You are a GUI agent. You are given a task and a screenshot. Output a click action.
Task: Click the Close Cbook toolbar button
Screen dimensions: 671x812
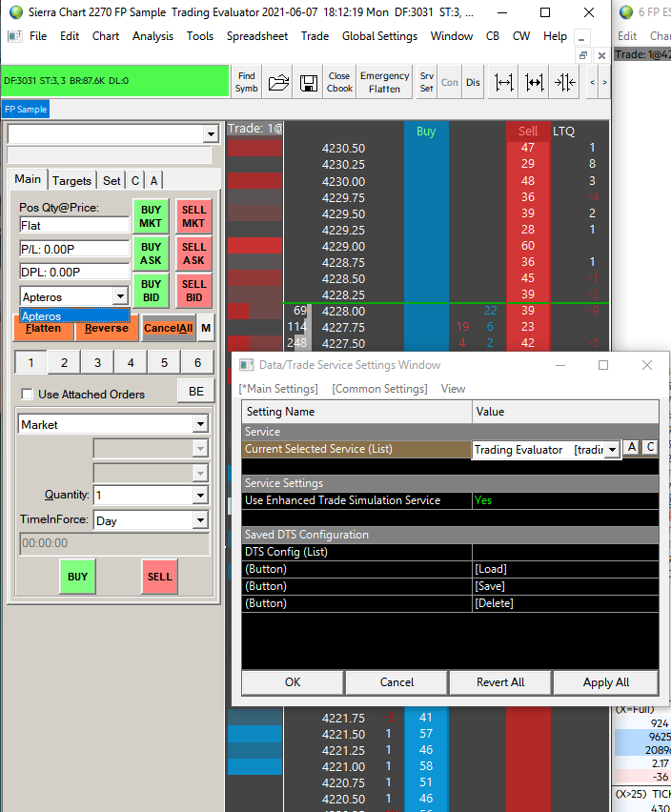click(339, 82)
